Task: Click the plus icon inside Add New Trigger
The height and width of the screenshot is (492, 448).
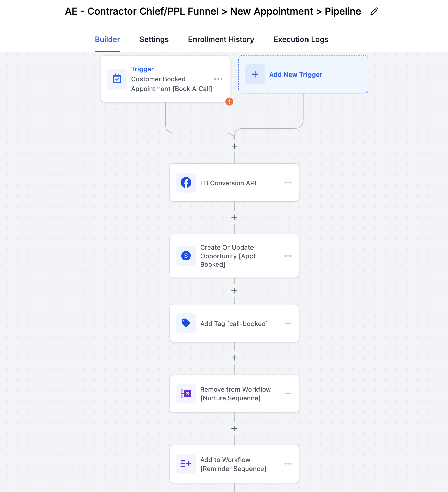Action: pyautogui.click(x=255, y=74)
